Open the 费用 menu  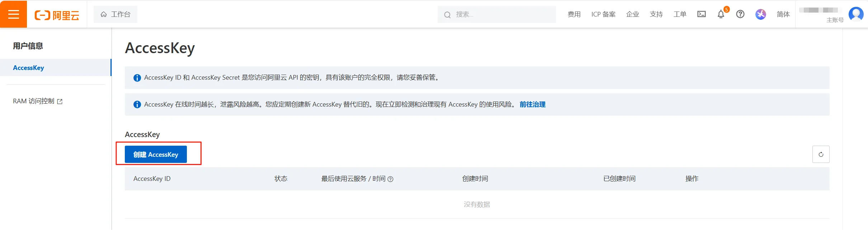pyautogui.click(x=574, y=14)
